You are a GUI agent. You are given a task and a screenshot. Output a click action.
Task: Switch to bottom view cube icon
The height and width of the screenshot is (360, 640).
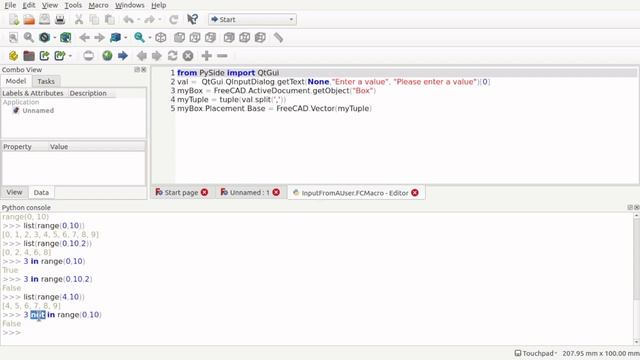[244, 38]
